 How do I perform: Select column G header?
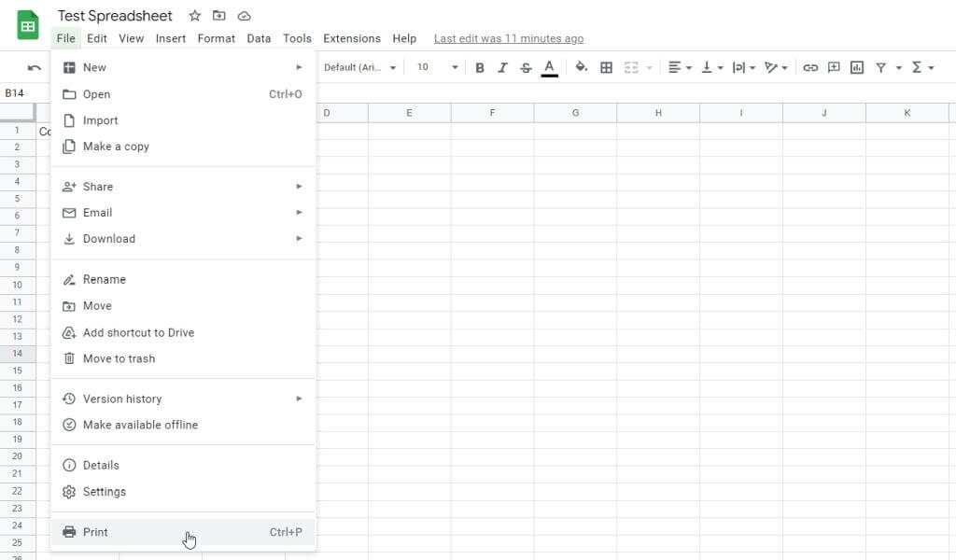pyautogui.click(x=575, y=113)
